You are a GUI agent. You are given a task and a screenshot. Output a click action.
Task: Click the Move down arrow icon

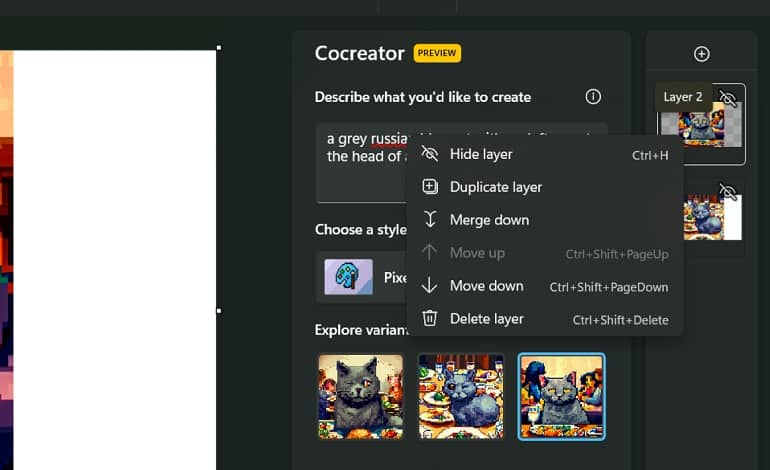[x=429, y=285]
